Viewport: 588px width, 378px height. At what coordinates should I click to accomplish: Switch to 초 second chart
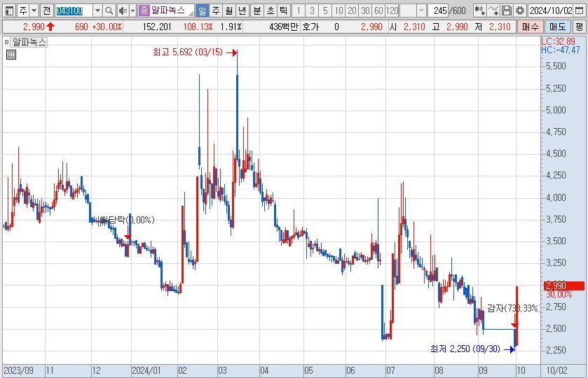(x=271, y=10)
